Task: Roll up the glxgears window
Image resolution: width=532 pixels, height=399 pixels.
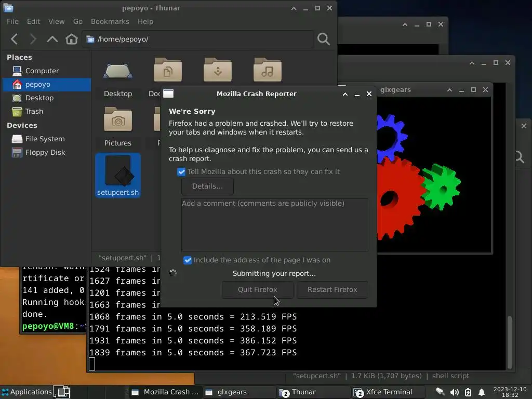Action: pos(449,90)
